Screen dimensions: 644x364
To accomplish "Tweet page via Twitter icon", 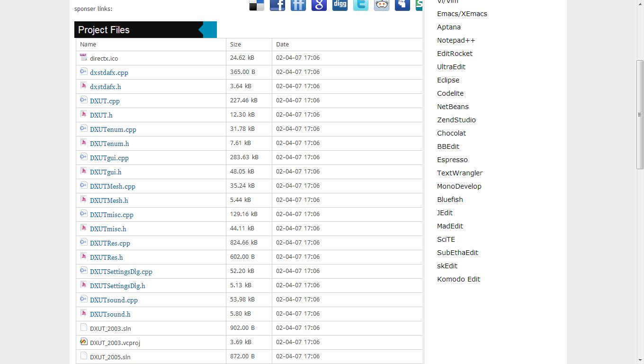I will click(360, 5).
